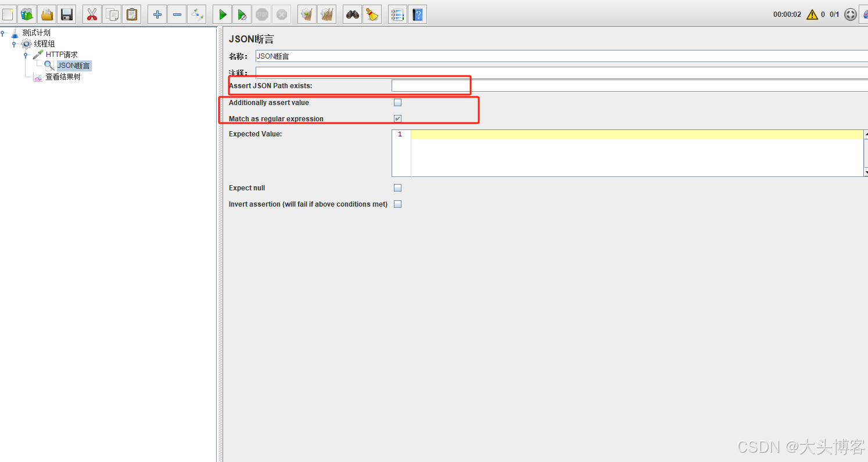Click the gray round thread status icon

851,15
